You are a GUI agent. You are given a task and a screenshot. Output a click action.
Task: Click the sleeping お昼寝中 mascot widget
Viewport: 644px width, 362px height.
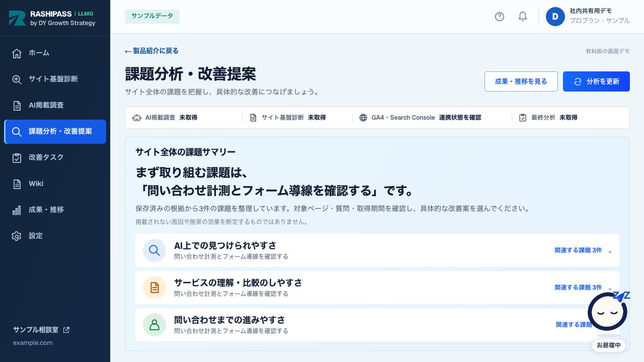point(608,322)
